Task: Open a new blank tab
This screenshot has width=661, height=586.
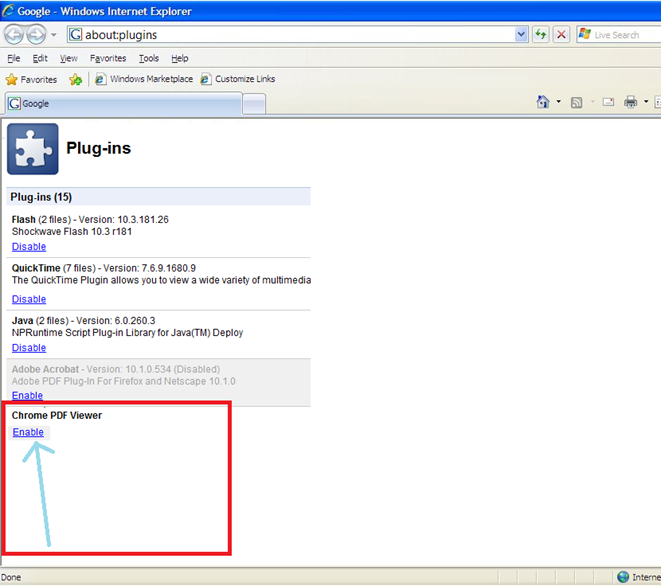Action: pos(254,104)
